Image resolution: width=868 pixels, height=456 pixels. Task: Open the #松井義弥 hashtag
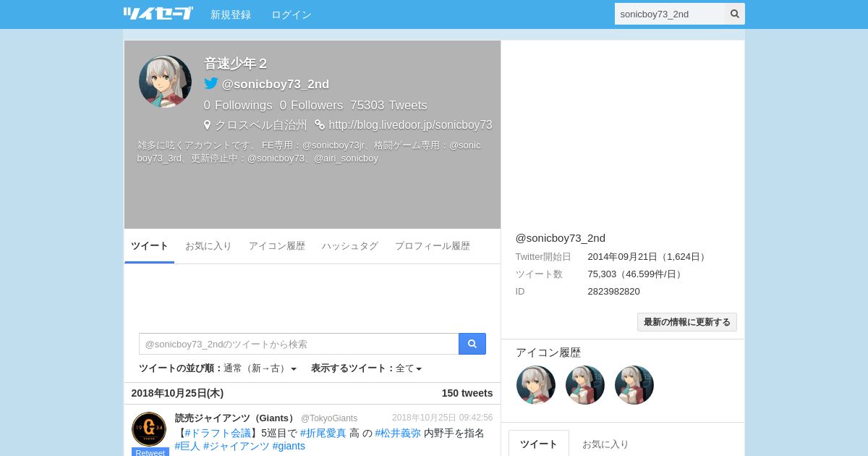(398, 433)
